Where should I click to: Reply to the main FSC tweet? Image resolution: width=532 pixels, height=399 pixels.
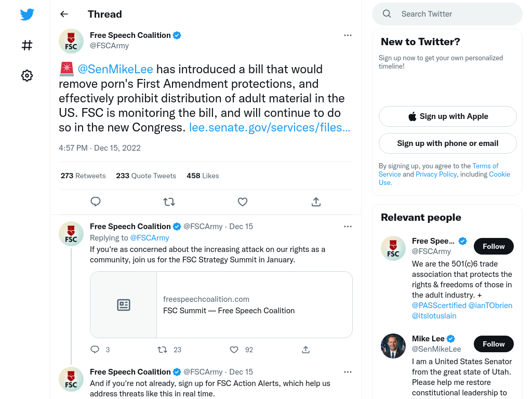click(96, 202)
